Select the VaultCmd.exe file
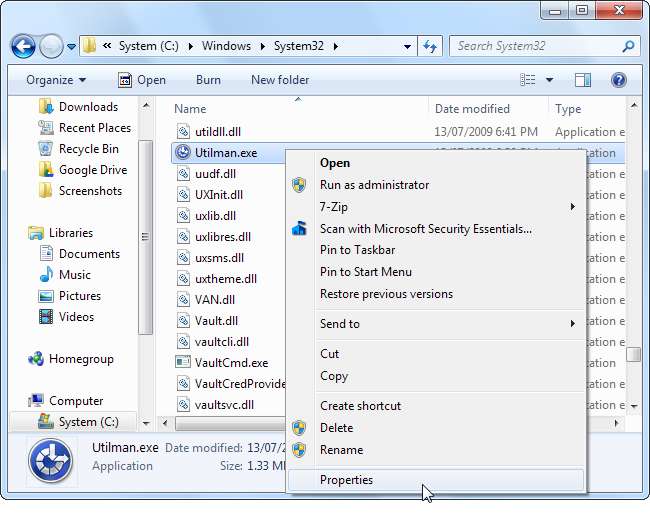 point(231,362)
